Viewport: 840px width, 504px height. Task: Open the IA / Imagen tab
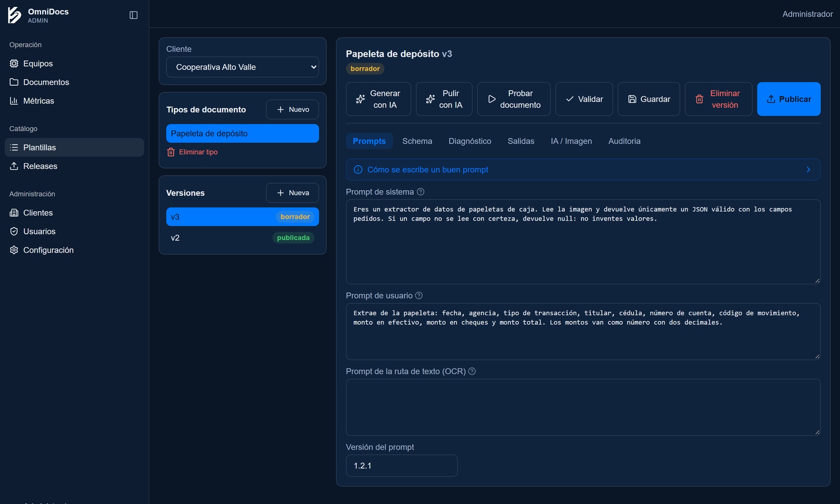(571, 141)
